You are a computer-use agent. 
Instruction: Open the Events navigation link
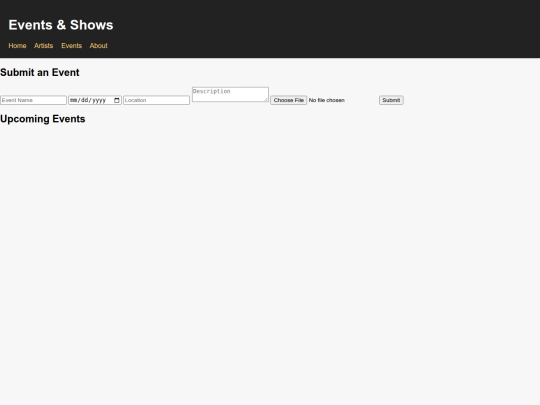coord(72,45)
